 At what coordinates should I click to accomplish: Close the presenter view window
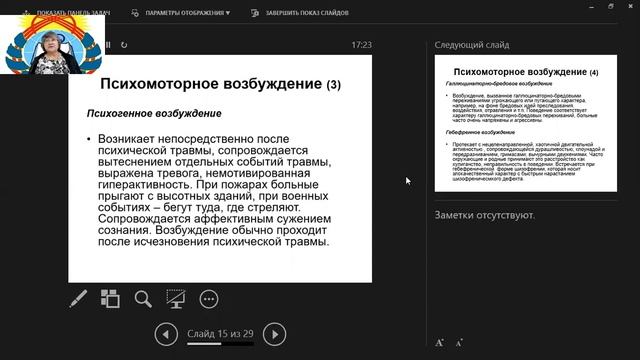point(630,7)
